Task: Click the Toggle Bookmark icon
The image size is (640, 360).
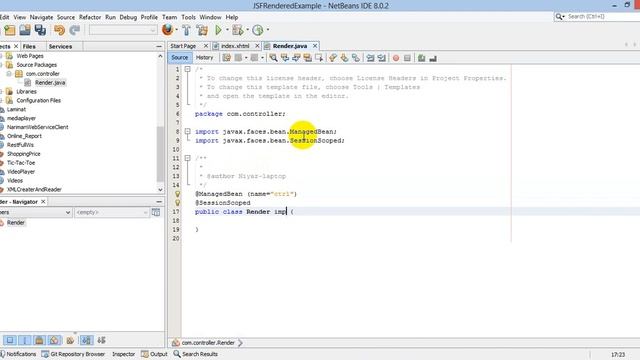Action: click(x=356, y=58)
